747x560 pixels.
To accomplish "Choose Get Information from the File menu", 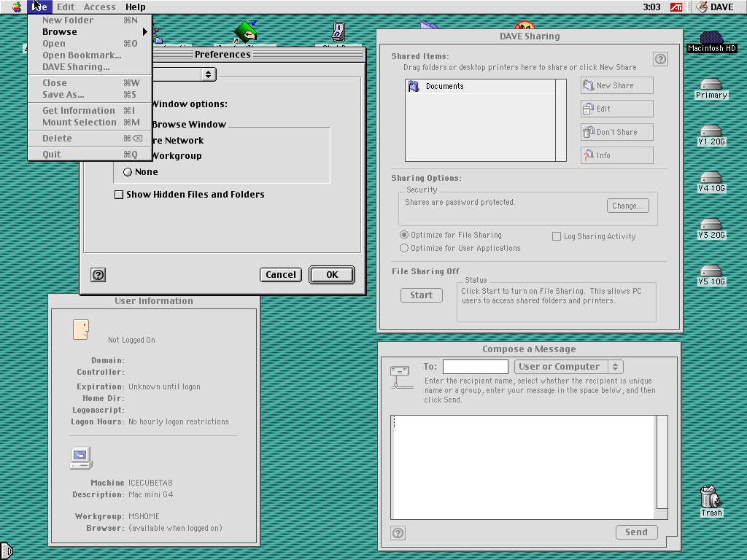I will (x=90, y=111).
